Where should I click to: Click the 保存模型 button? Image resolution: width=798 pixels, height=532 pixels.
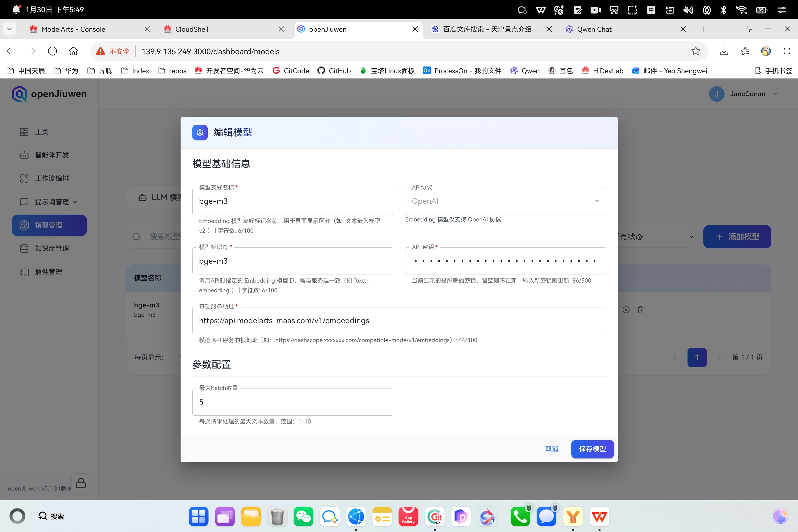(x=592, y=449)
